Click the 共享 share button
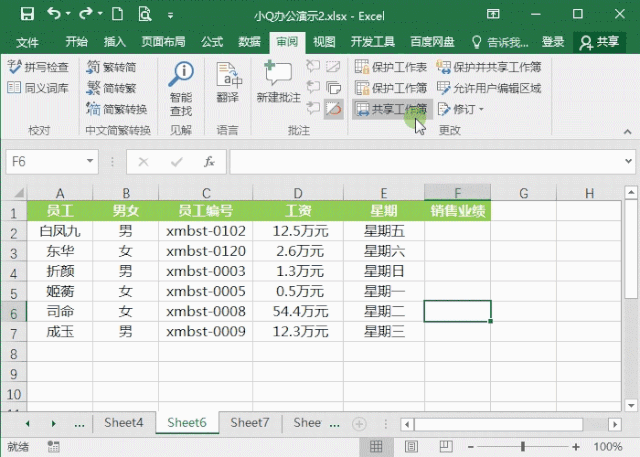This screenshot has width=640, height=457. click(599, 42)
